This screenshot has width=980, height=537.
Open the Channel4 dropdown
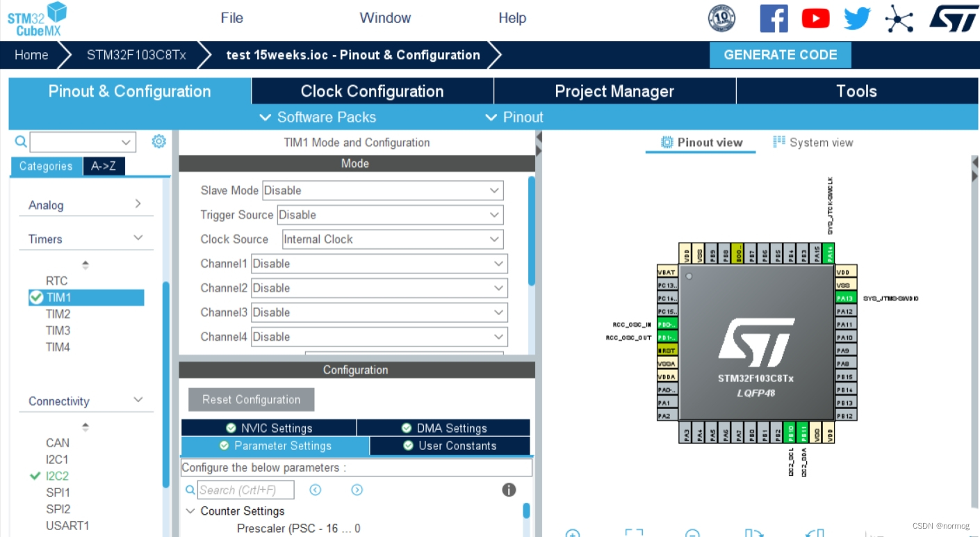point(379,337)
